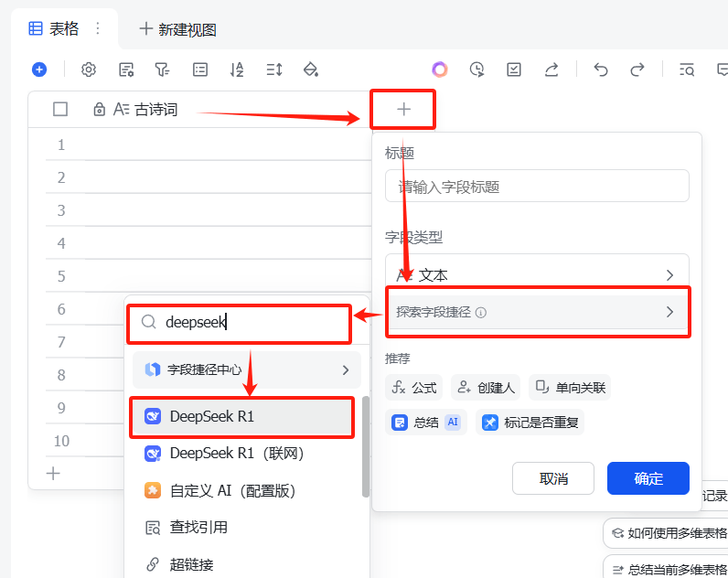Click the DeepSeek R1 icon

tap(153, 416)
